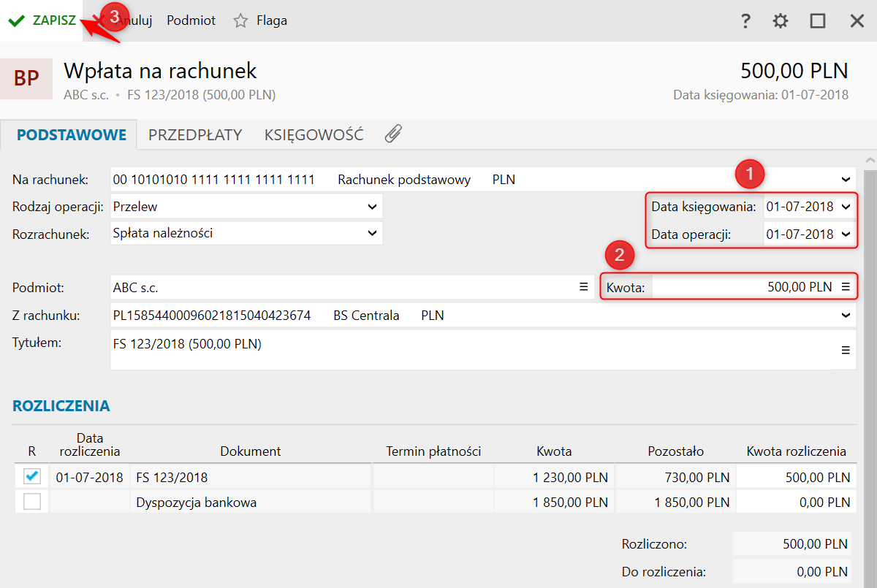Image resolution: width=877 pixels, height=588 pixels.
Task: Click the Kwota field menu icon
Action: [846, 287]
